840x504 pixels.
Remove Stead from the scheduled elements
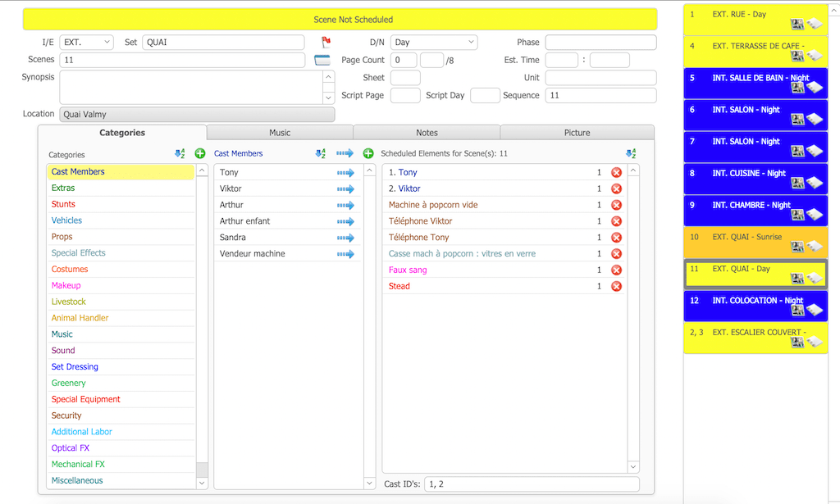click(x=616, y=287)
